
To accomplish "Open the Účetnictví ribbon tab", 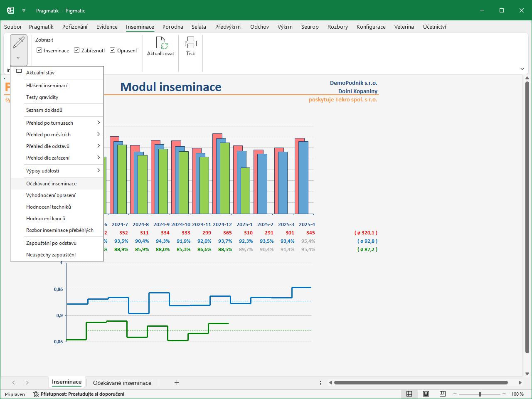I will [x=434, y=27].
